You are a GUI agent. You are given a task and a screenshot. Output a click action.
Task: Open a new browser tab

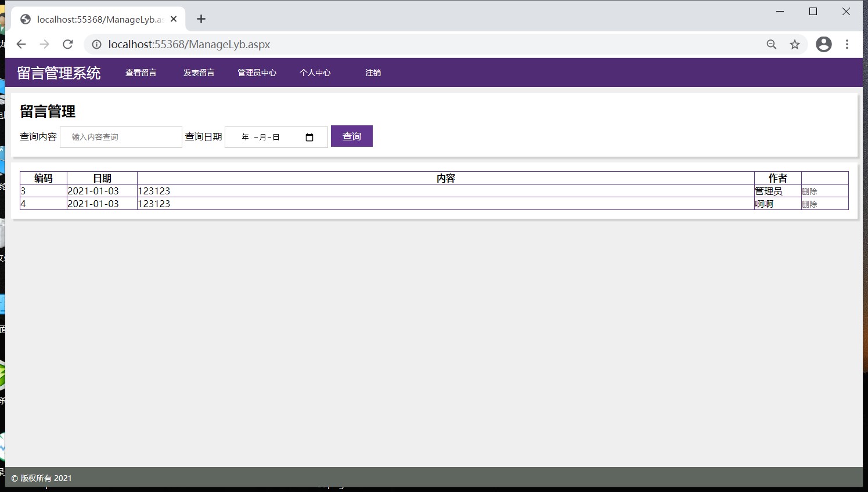[x=201, y=19]
